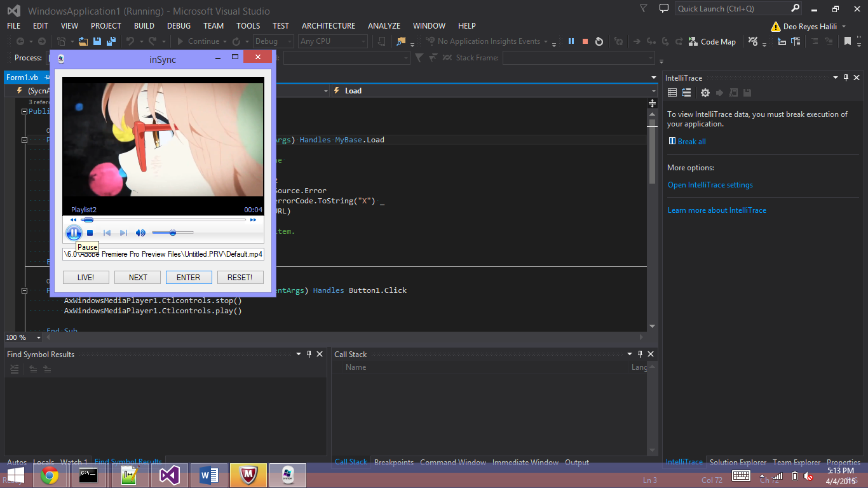Screen dimensions: 868x488
Task: Click the Undo toolbar icon
Action: pyautogui.click(x=130, y=41)
